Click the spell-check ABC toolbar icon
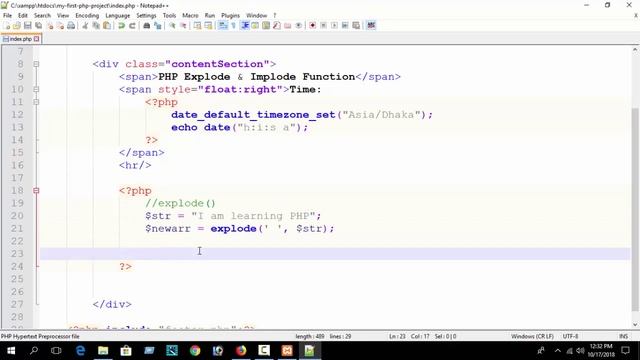 coord(371,26)
